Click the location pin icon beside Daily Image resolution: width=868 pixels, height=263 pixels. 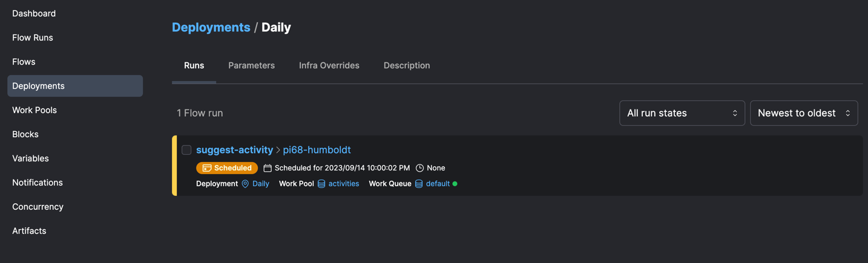coord(245,184)
